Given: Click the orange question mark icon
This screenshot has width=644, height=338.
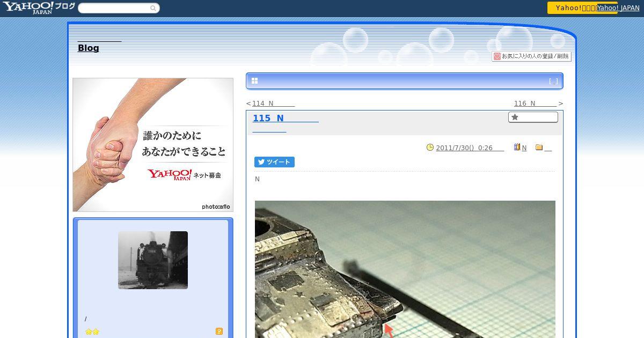Looking at the screenshot, I should 219,332.
